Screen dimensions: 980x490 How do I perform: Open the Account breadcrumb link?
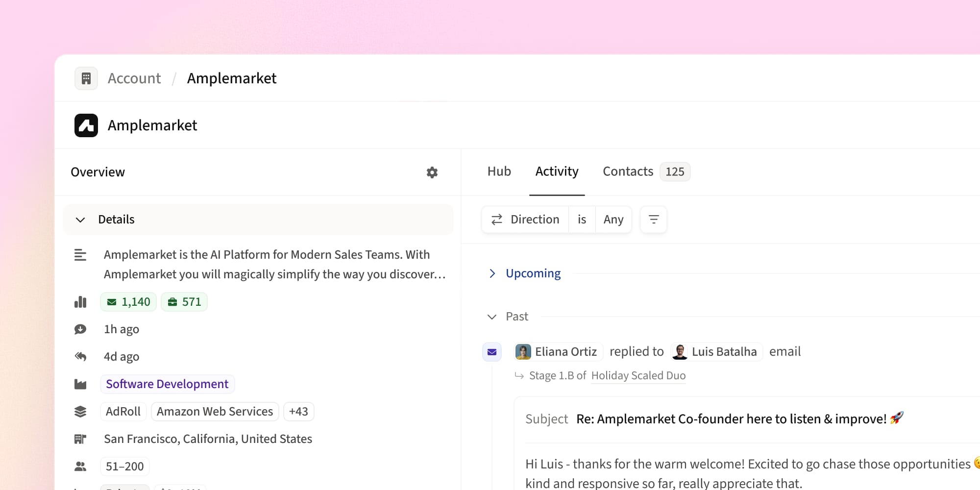pyautogui.click(x=134, y=78)
